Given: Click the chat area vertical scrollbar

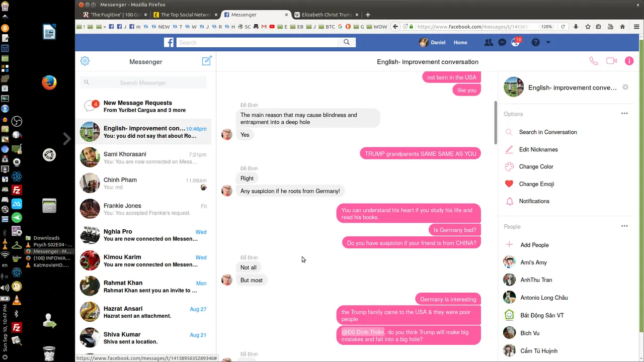Looking at the screenshot, I should pos(496,122).
